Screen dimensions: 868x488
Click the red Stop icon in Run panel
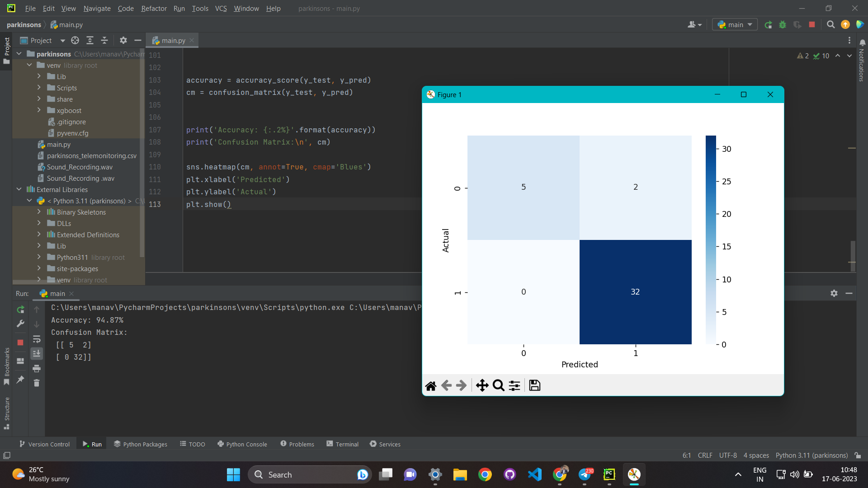20,343
